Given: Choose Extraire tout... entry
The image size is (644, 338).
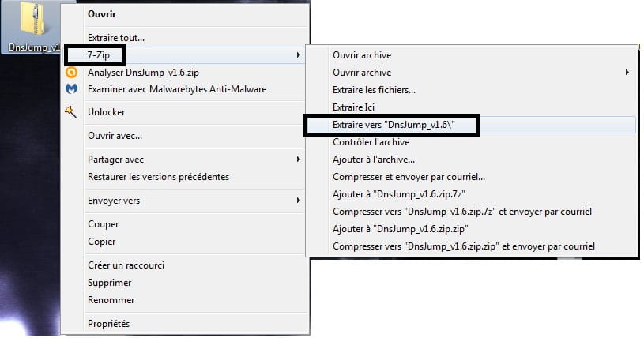Looking at the screenshot, I should click(116, 38).
